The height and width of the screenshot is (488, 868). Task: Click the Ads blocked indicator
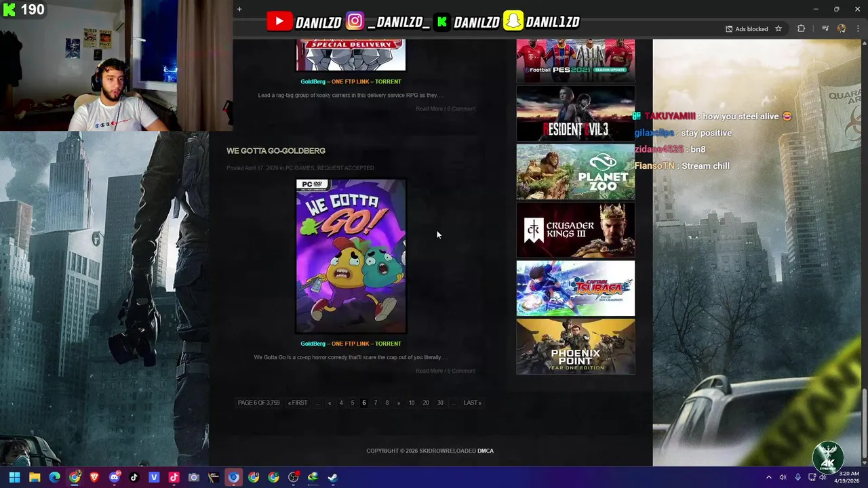point(747,28)
